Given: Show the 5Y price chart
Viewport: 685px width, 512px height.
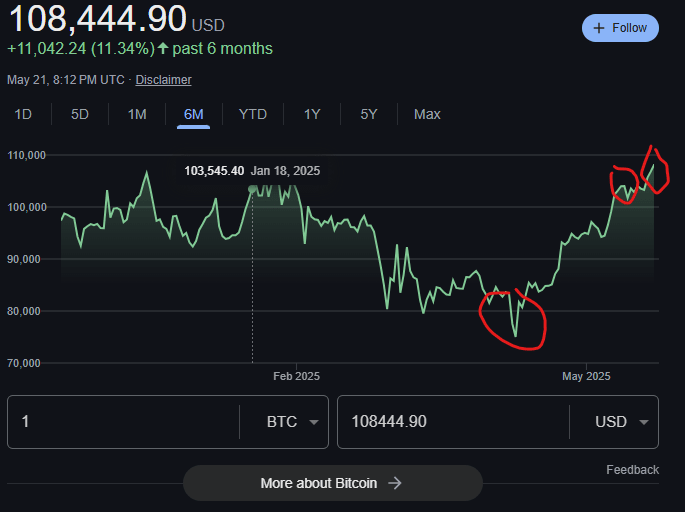Looking at the screenshot, I should tap(369, 114).
